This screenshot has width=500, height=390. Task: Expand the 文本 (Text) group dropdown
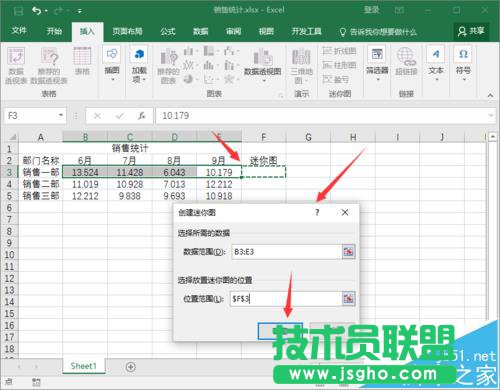pyautogui.click(x=436, y=64)
